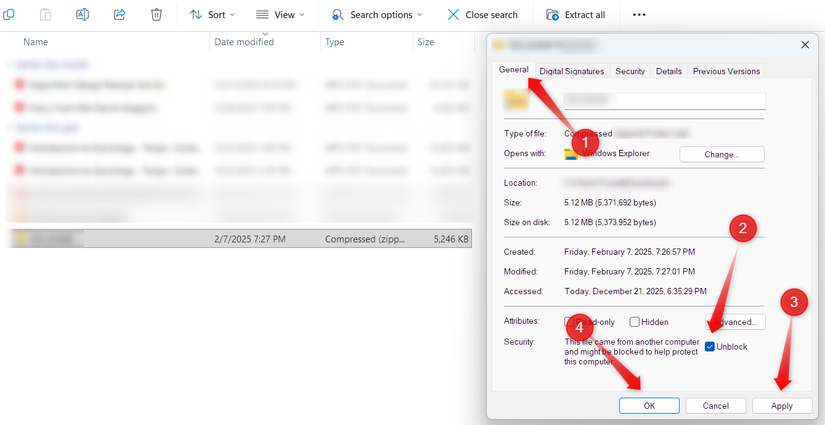The height and width of the screenshot is (425, 825).
Task: Expand the Sort dropdown
Action: point(213,15)
